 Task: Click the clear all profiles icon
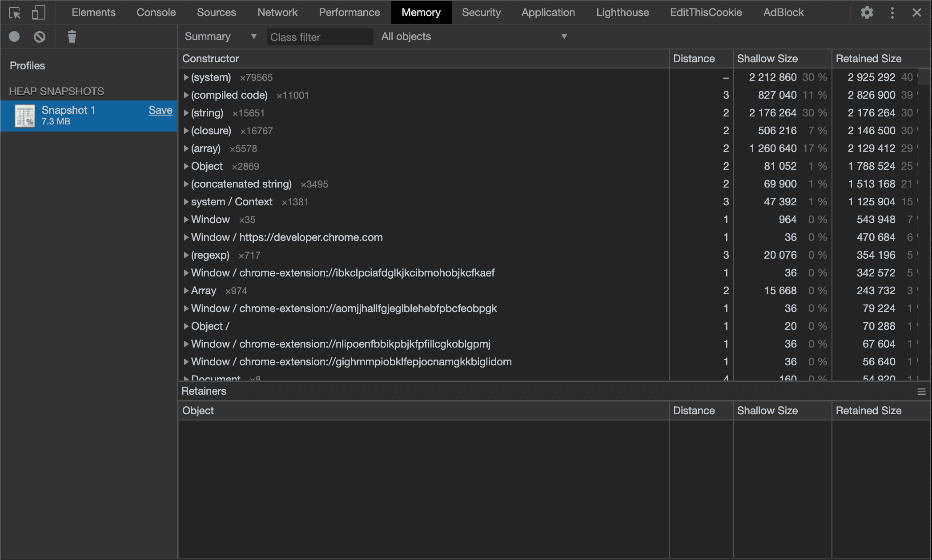(40, 36)
